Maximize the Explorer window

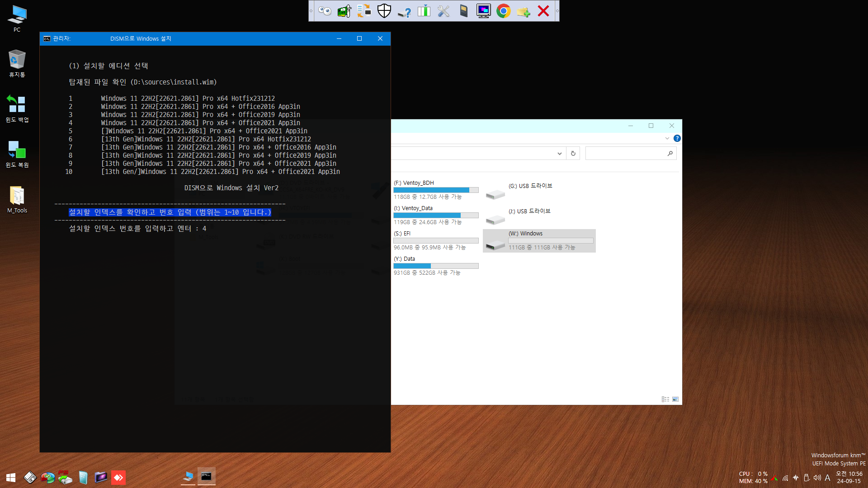click(x=651, y=126)
